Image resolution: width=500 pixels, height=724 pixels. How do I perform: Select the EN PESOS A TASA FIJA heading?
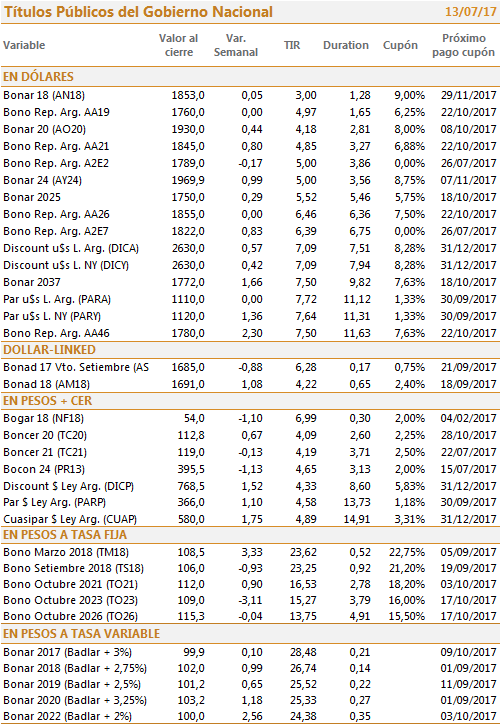pos(65,535)
